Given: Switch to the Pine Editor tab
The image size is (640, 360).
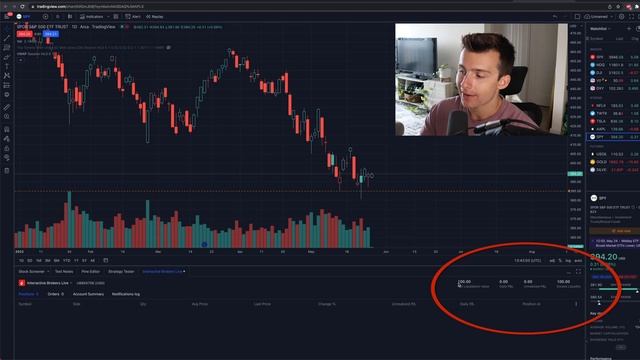Looking at the screenshot, I should [x=91, y=271].
